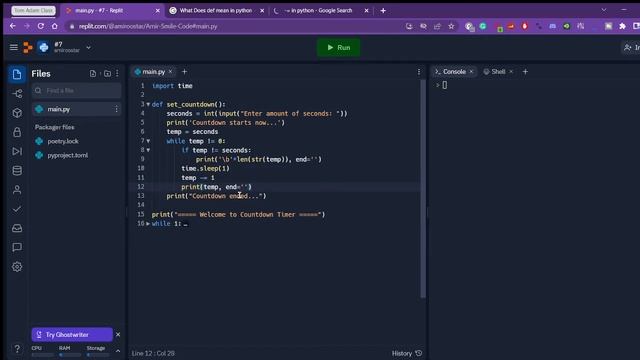Expand the resource usage chevron near Storage
640x360 pixels.
coord(118,351)
